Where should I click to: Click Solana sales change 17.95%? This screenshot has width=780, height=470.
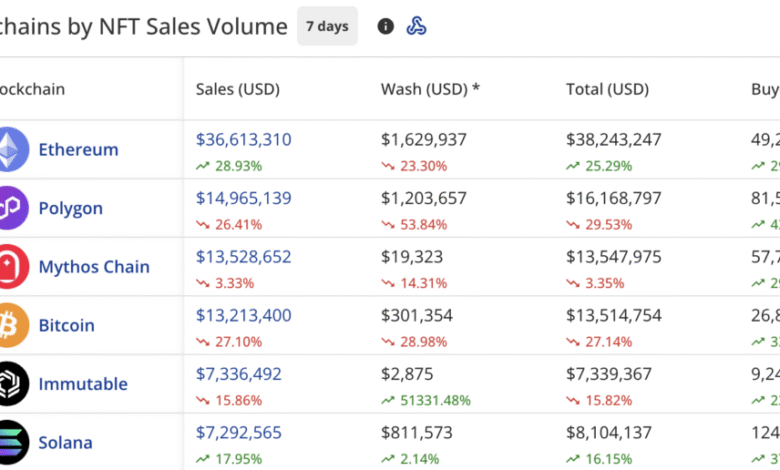(229, 460)
